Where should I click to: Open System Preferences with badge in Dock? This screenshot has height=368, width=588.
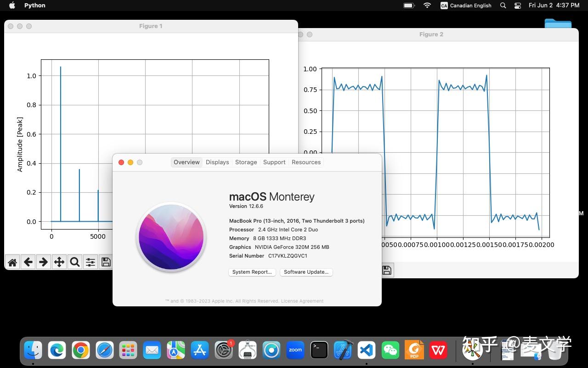click(x=224, y=351)
